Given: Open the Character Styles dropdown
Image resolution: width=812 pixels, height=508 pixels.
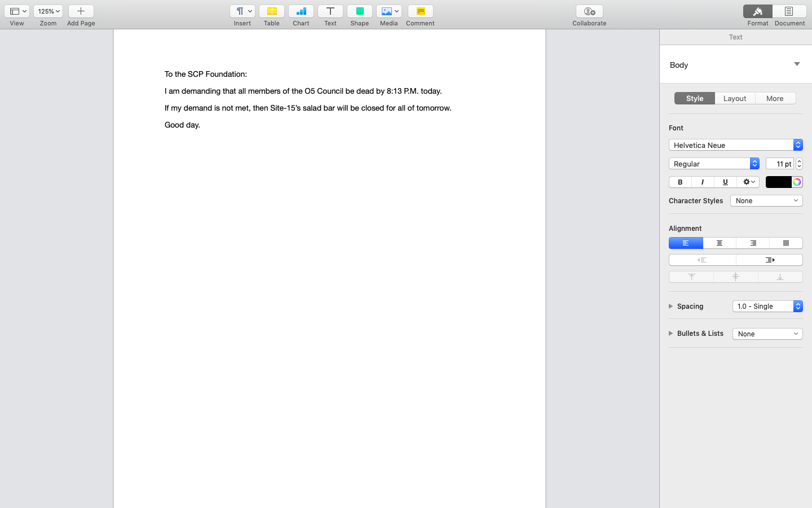Looking at the screenshot, I should [766, 201].
